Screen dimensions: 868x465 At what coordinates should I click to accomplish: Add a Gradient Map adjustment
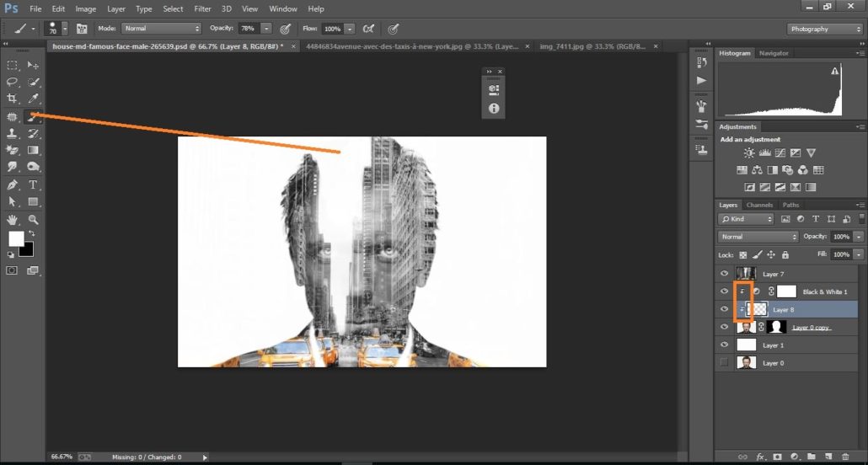tap(811, 187)
